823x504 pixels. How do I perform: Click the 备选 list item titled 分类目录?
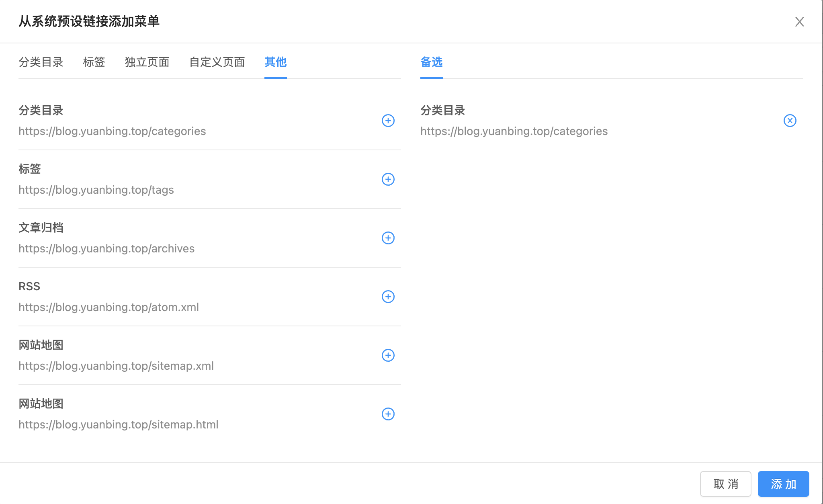(442, 111)
